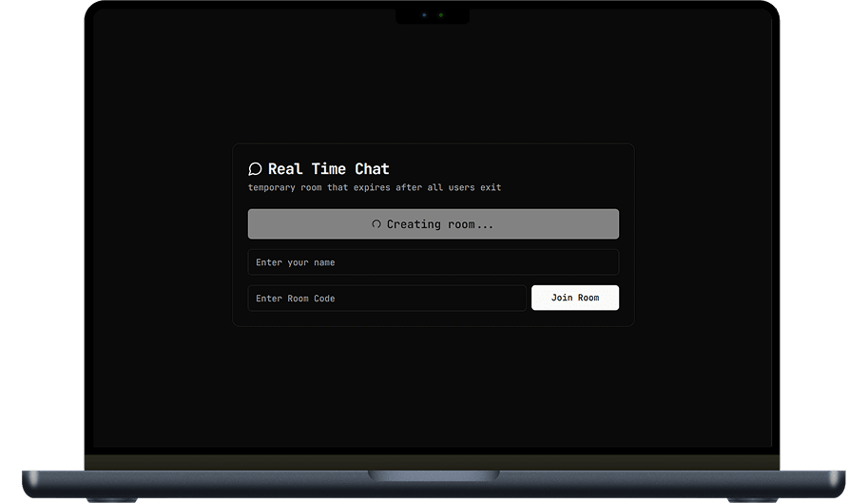The width and height of the screenshot is (868, 503).
Task: Click the word Chat in the title
Action: (x=372, y=169)
